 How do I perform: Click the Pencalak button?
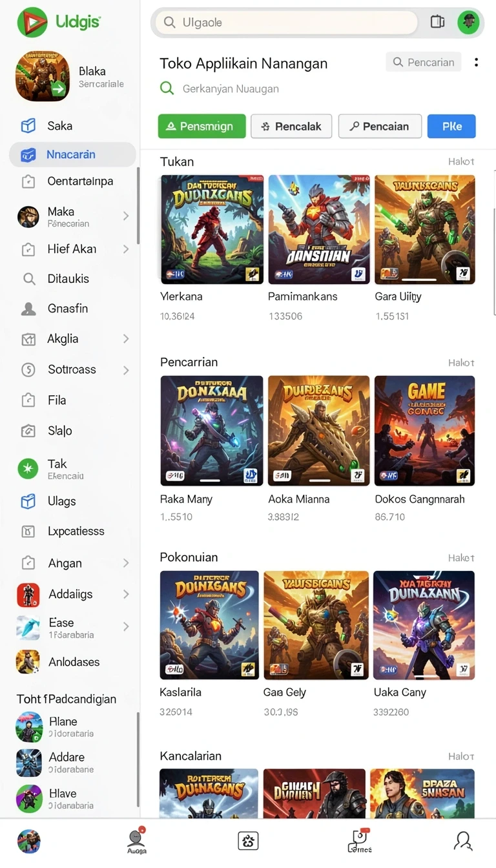click(x=291, y=127)
